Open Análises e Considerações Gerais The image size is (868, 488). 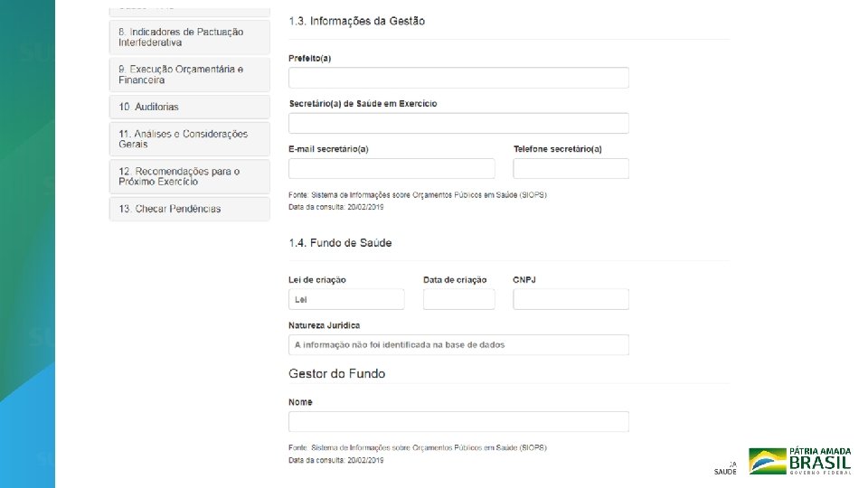click(189, 138)
